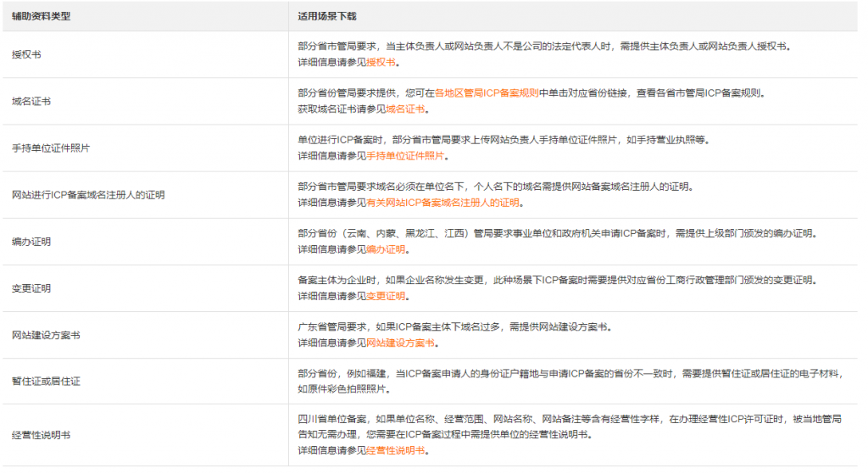Click the 各地区管局ICP备案规则 link

pos(487,93)
